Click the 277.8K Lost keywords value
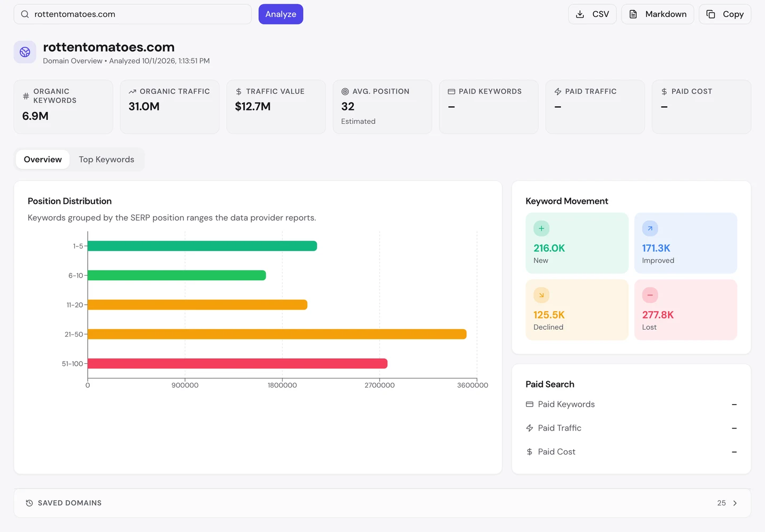The width and height of the screenshot is (765, 532). click(x=658, y=315)
